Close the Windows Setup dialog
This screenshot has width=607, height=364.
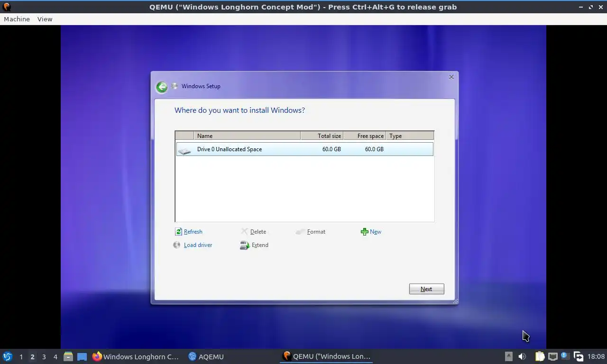[451, 77]
